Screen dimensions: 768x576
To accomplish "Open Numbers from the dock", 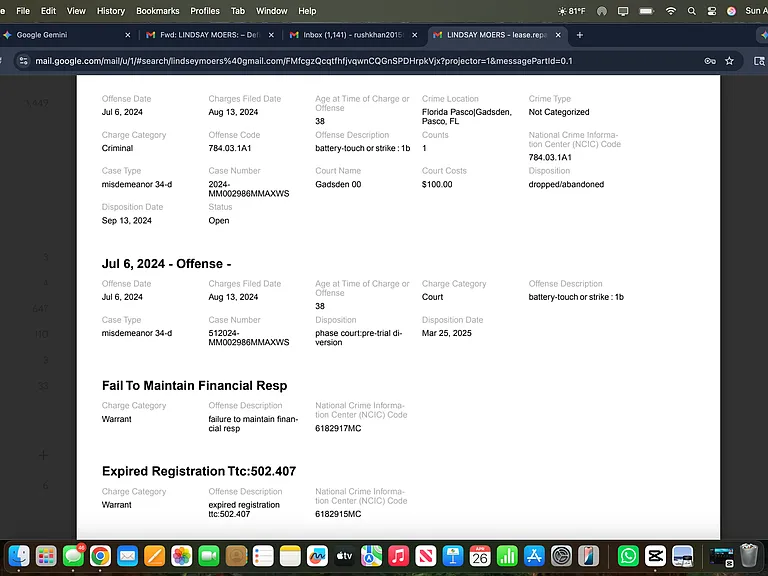I will coord(507,556).
